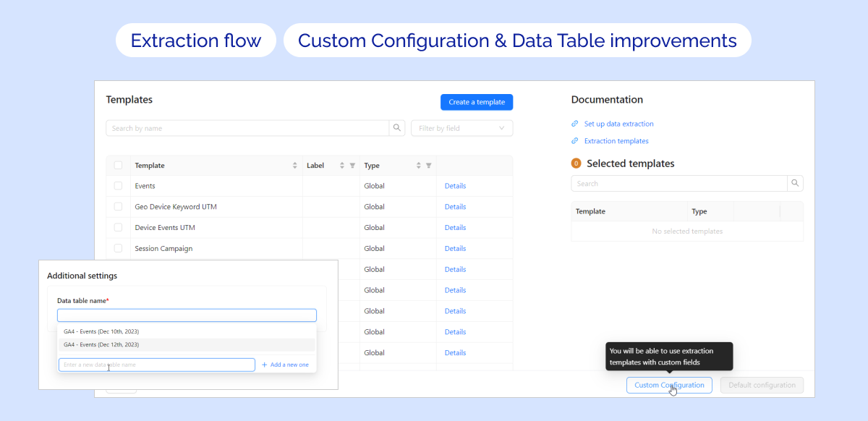Tick the checkbox for Events template

[x=118, y=186]
